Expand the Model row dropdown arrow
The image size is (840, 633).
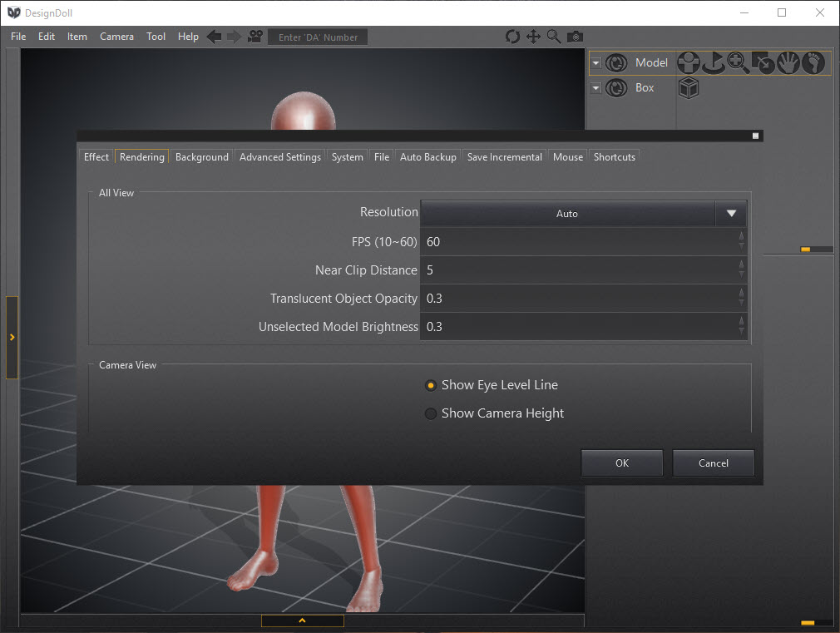click(595, 63)
